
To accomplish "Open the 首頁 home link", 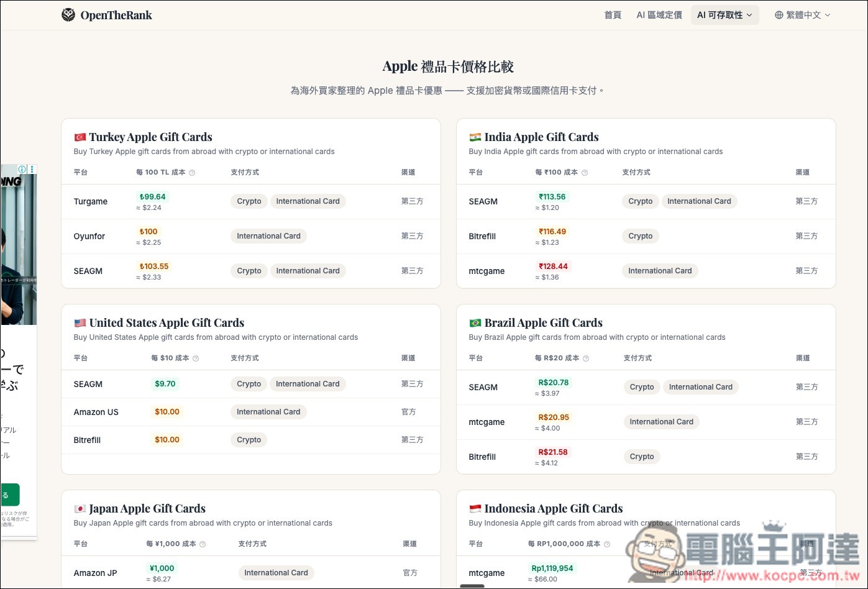I will [x=613, y=15].
